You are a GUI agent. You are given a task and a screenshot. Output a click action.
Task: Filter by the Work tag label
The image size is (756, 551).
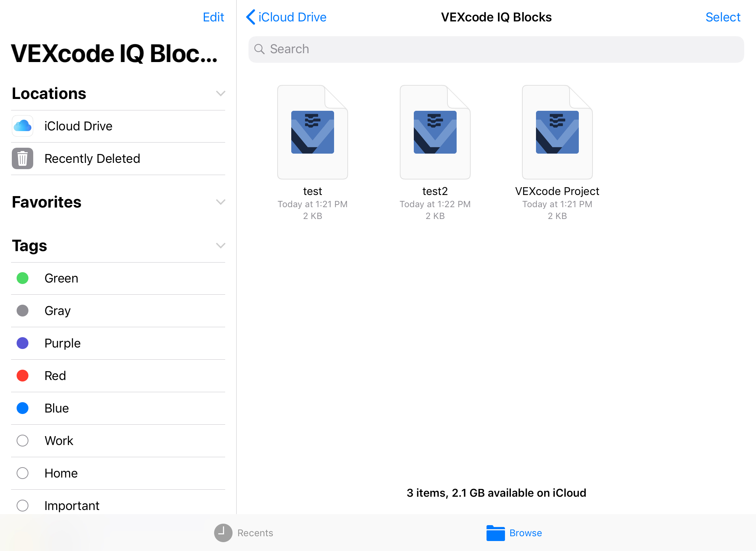pyautogui.click(x=59, y=441)
